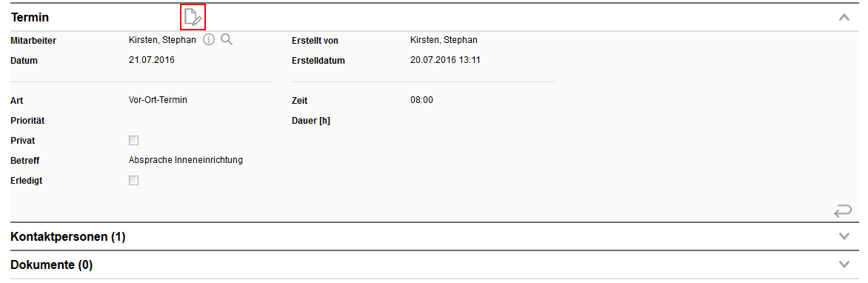Expand the Kontaktpersonen (1) chevron
868x283 pixels.
(844, 236)
